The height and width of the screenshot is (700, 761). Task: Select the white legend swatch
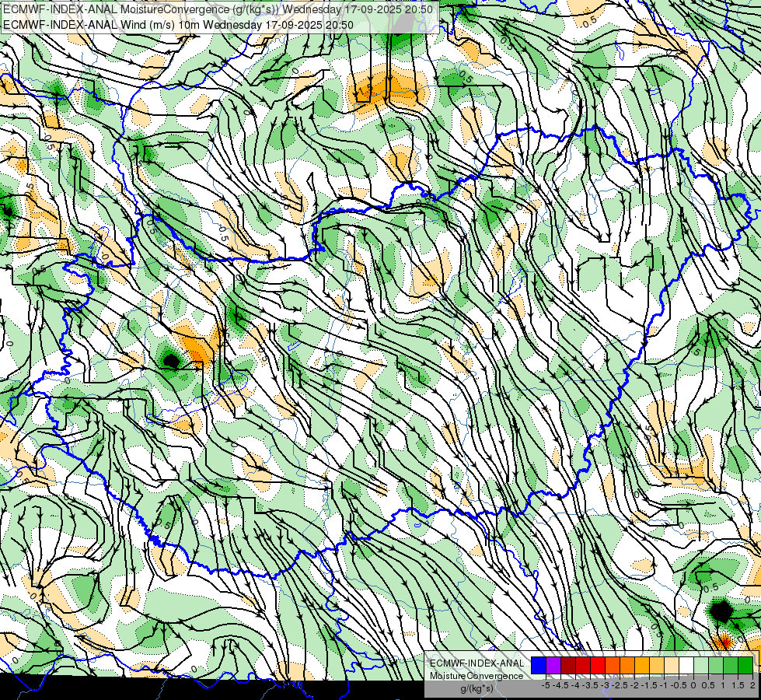(x=686, y=665)
